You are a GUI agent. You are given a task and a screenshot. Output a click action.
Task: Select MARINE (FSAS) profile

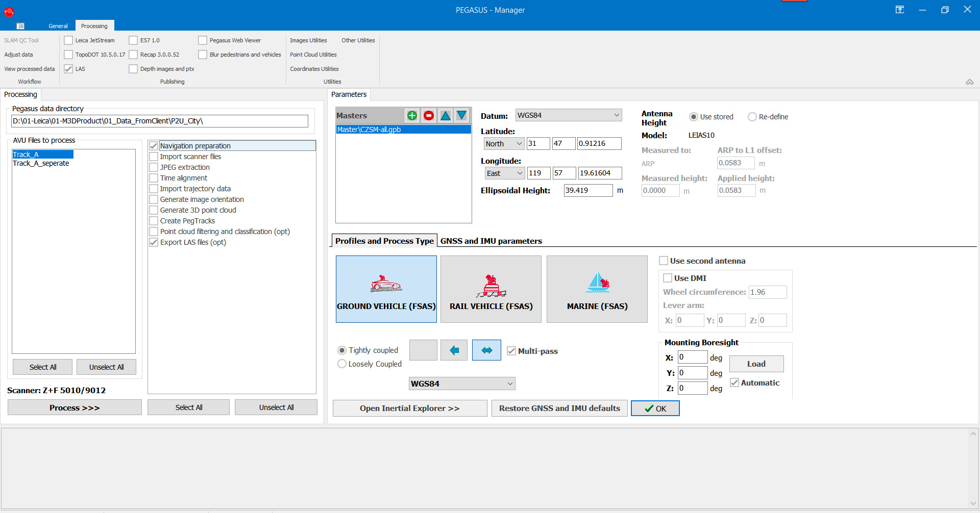coord(597,289)
